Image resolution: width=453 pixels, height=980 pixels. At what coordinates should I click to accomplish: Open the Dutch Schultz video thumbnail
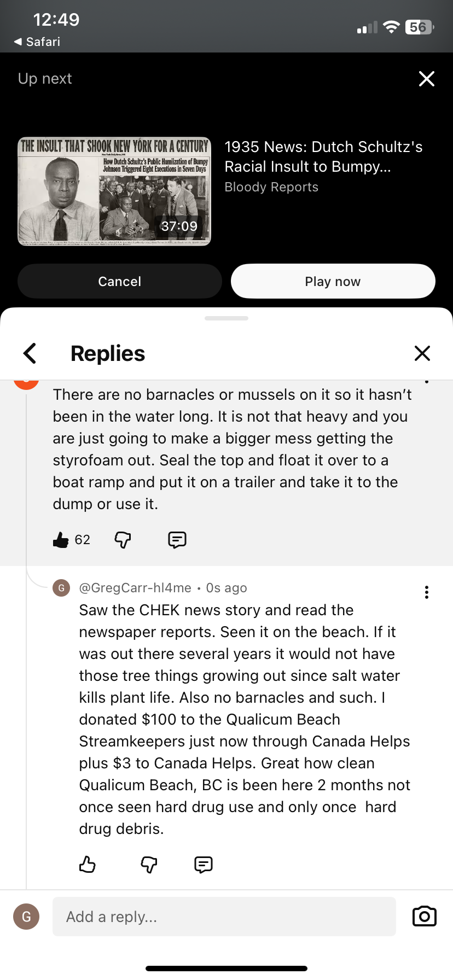tap(114, 191)
